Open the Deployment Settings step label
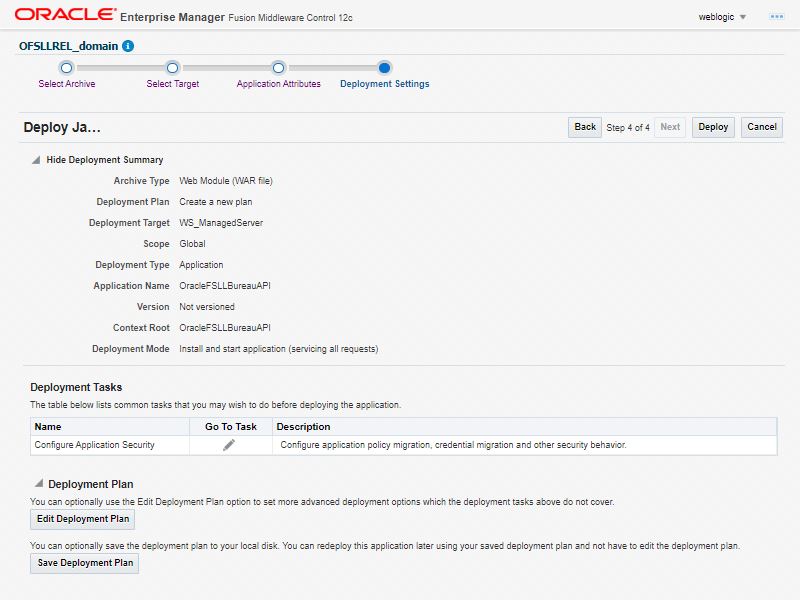Image resolution: width=800 pixels, height=600 pixels. [x=385, y=84]
